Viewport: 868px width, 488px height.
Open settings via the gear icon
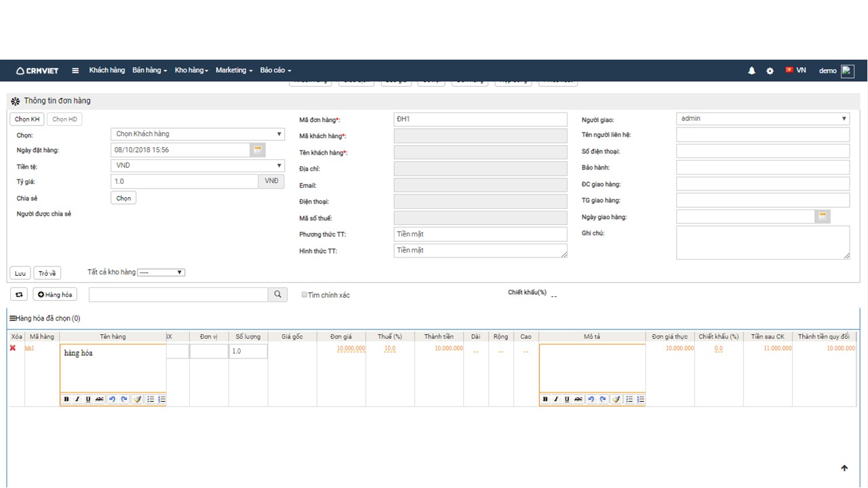pyautogui.click(x=770, y=70)
